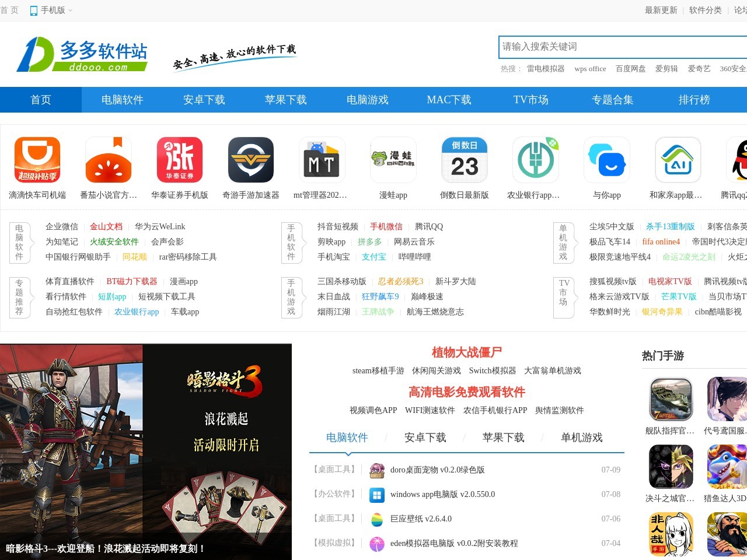Image resolution: width=747 pixels, height=560 pixels.
Task: Click the MT管理器 app icon
Action: [322, 159]
